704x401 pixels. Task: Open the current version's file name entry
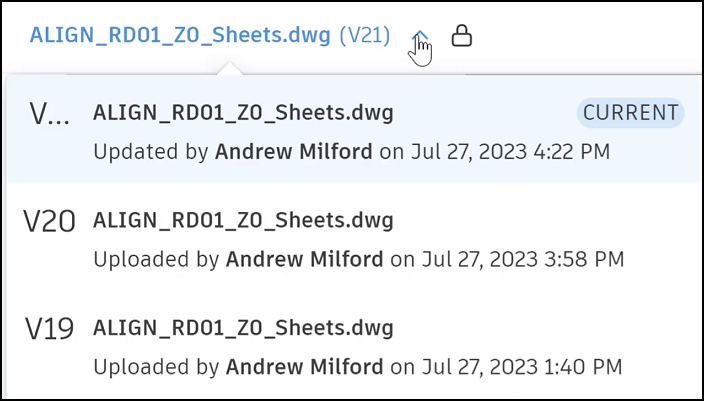click(243, 113)
